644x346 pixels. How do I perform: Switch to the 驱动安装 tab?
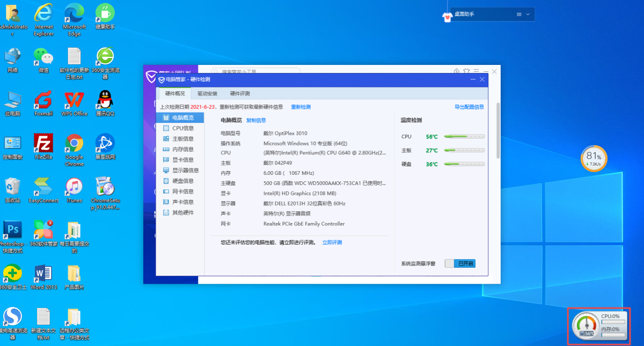pyautogui.click(x=207, y=93)
